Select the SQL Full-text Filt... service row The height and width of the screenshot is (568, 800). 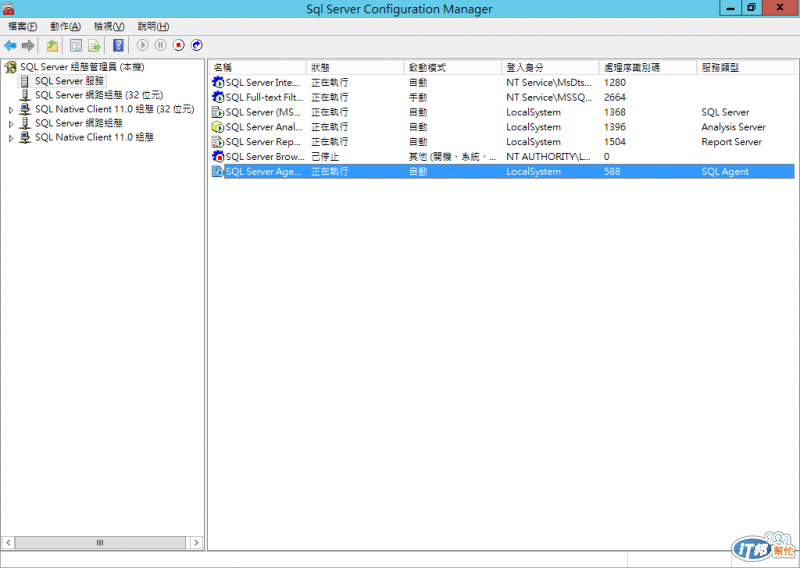503,97
